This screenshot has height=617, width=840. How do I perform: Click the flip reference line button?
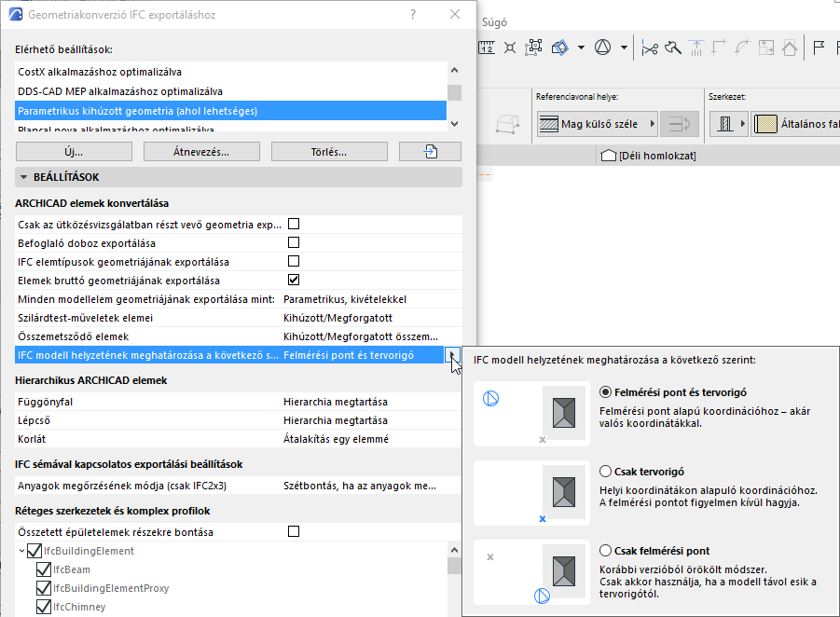pos(680,124)
